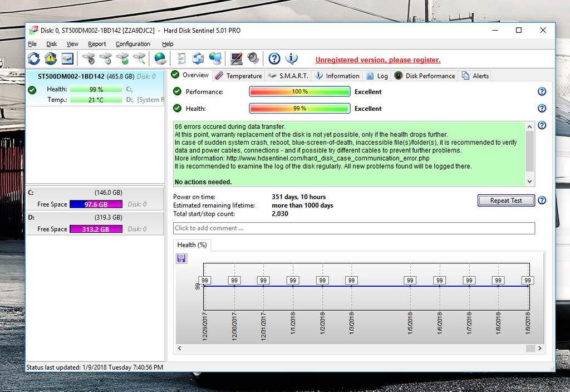The image size is (570, 392).
Task: Open the Configuration menu
Action: click(x=132, y=44)
